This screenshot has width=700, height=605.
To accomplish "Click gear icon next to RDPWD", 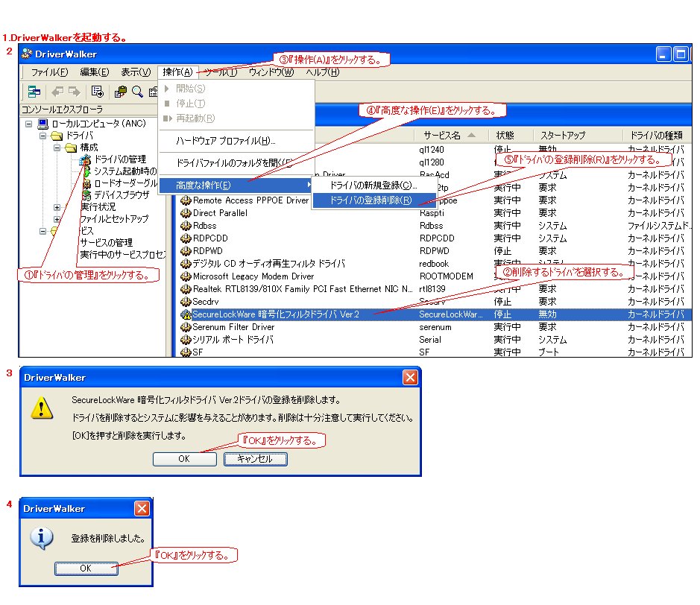I will pyautogui.click(x=186, y=251).
